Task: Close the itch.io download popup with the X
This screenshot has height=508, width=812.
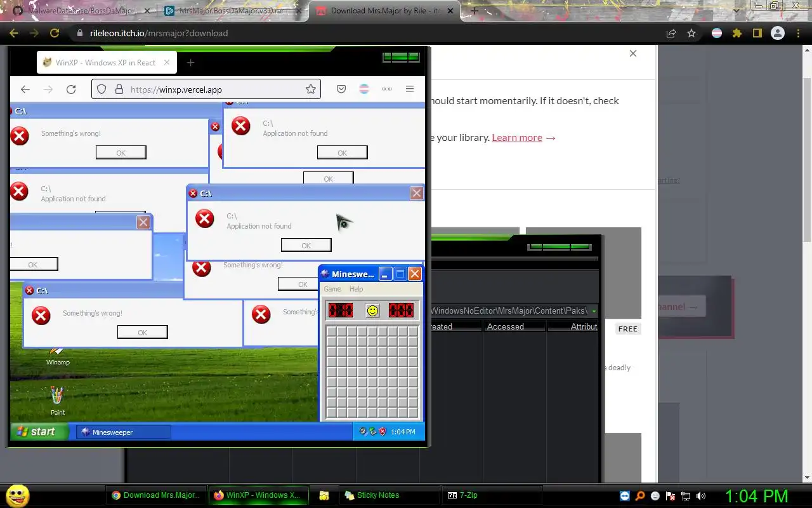Action: coord(633,53)
